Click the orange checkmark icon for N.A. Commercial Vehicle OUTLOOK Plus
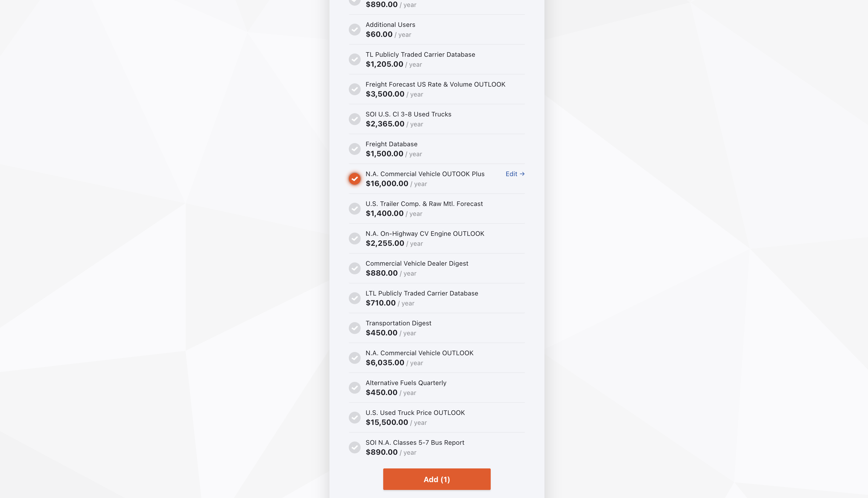Screen dimensions: 868x498 pos(354,178)
